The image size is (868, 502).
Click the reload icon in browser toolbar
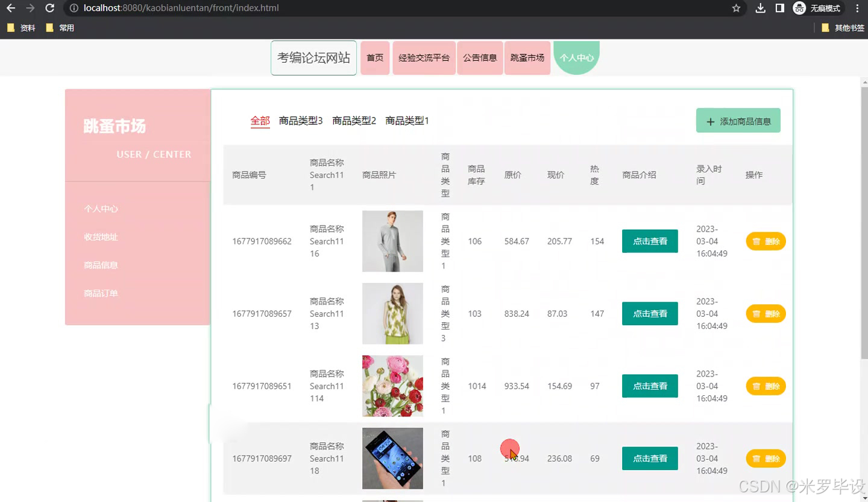pyautogui.click(x=49, y=8)
